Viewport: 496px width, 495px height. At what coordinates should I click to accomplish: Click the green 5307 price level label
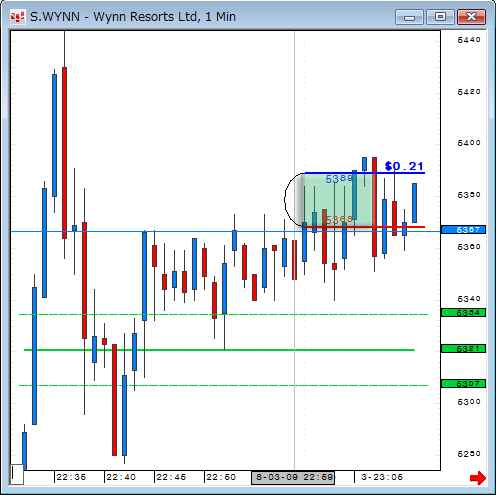tap(463, 384)
